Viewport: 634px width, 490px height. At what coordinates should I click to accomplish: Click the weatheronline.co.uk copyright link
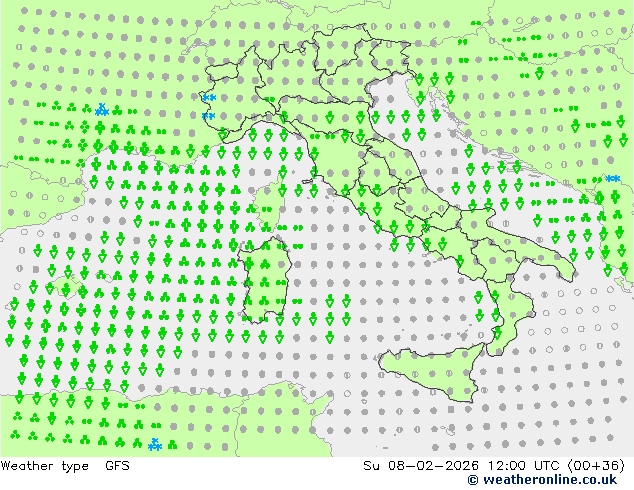point(542,480)
